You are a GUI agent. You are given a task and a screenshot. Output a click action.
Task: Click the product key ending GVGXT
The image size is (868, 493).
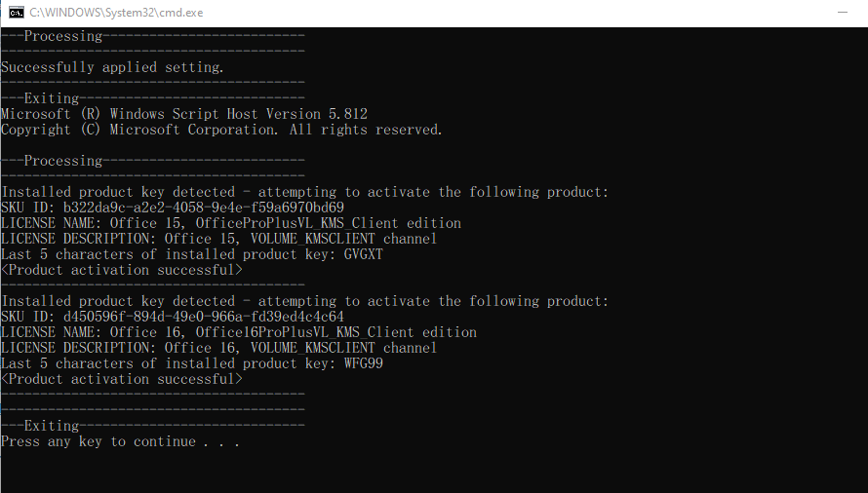coord(363,254)
